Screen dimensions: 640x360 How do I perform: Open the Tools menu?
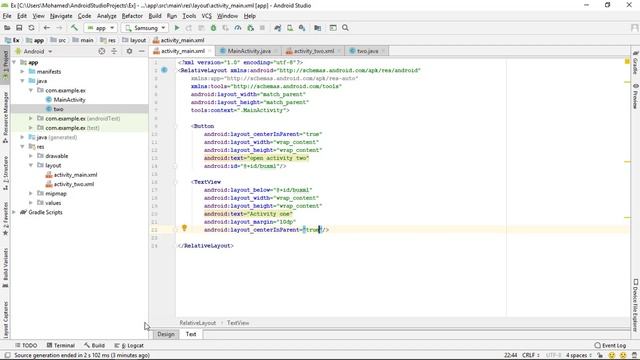189,16
